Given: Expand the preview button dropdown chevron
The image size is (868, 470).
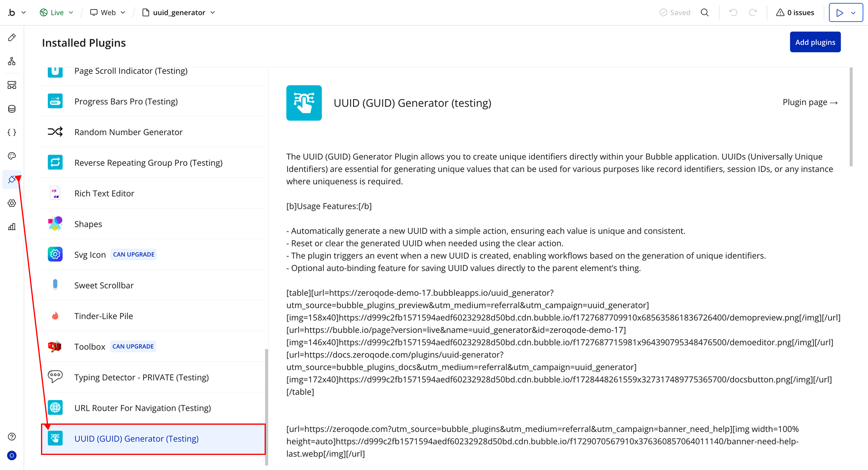Looking at the screenshot, I should pos(854,13).
